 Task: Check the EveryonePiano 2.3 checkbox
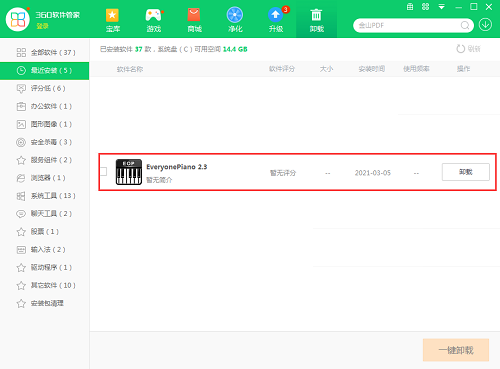pos(104,172)
